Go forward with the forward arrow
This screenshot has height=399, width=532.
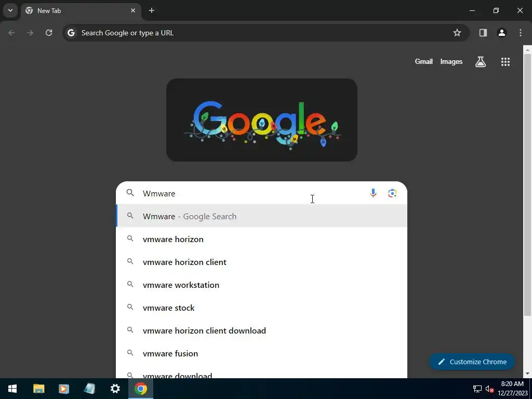tap(30, 33)
